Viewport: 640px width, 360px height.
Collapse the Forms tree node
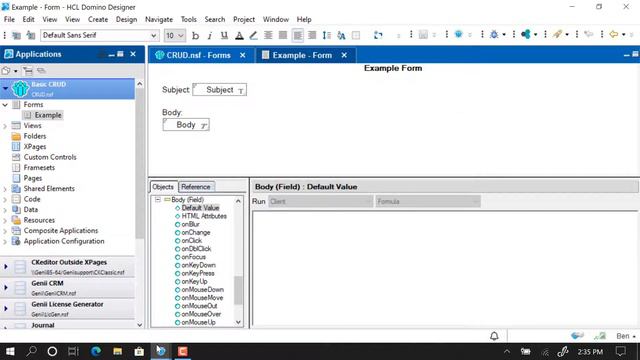(x=5, y=105)
